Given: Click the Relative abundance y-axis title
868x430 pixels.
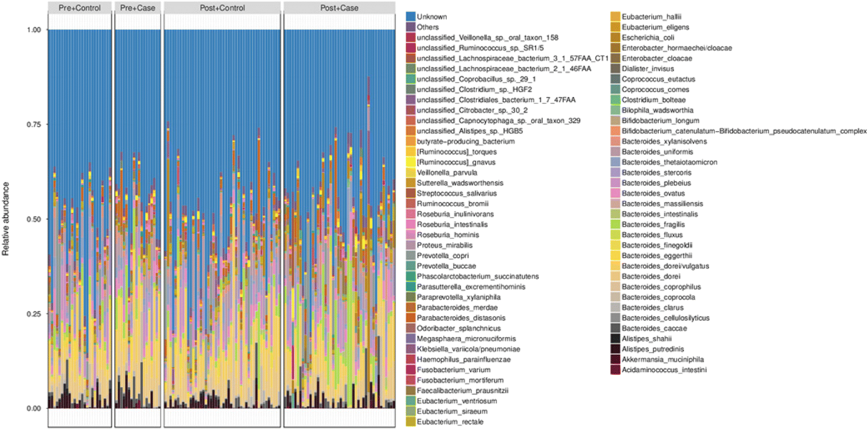Looking at the screenshot, I should pos(5,219).
